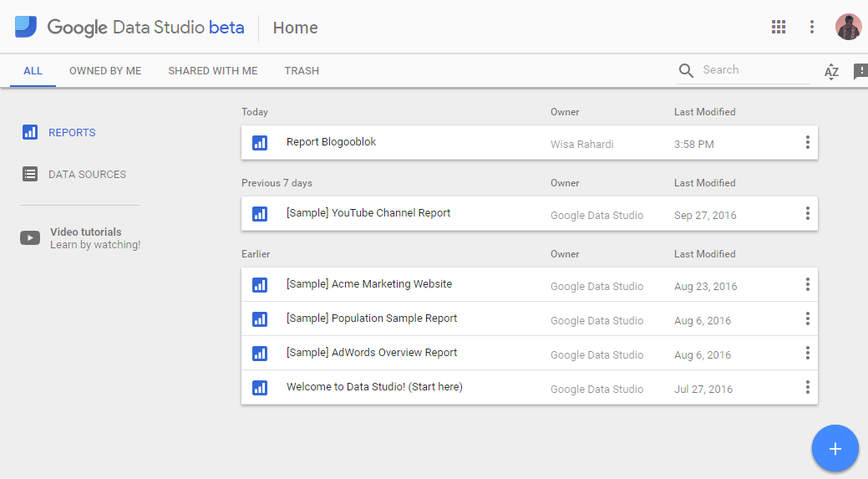Toggle A-Z sort order

[831, 71]
